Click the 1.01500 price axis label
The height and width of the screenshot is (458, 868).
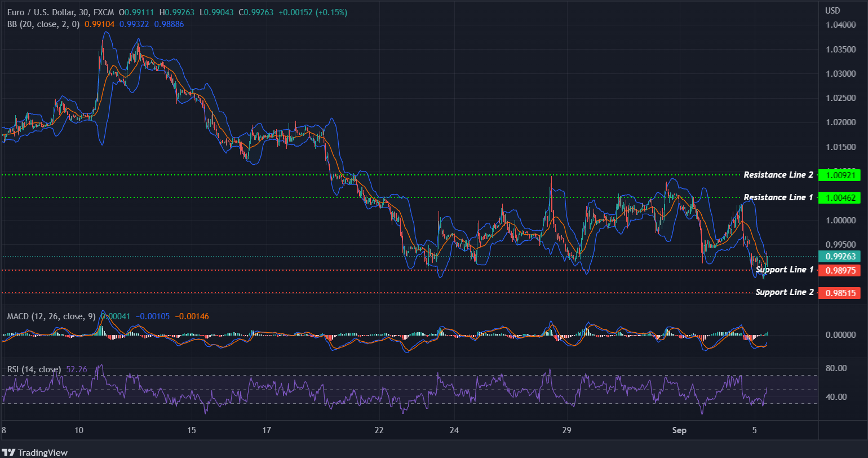click(841, 147)
